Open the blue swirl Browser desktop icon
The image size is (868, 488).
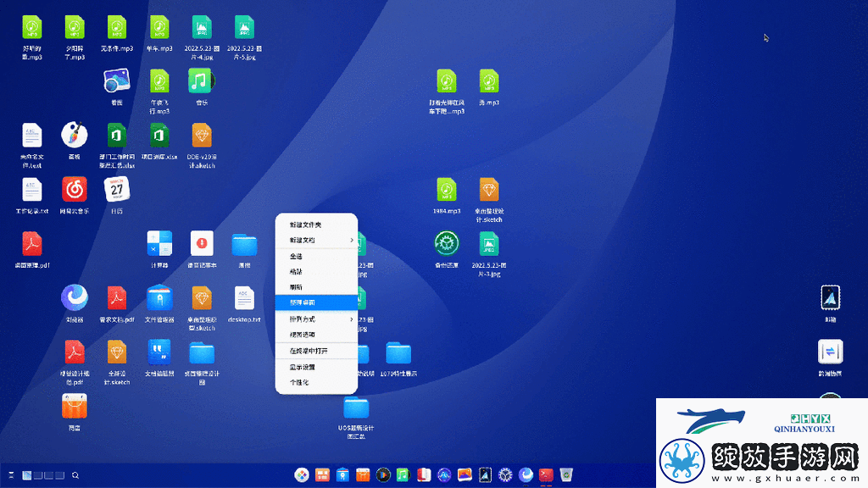pos(75,297)
